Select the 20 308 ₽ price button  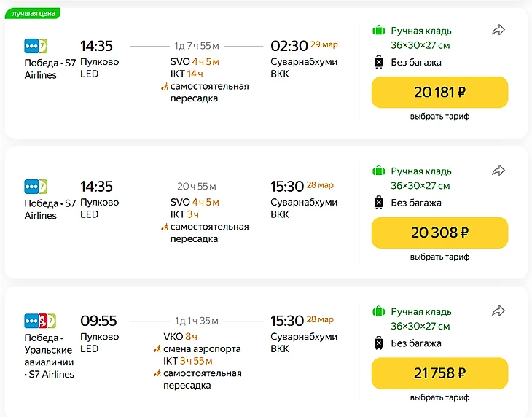pyautogui.click(x=439, y=233)
